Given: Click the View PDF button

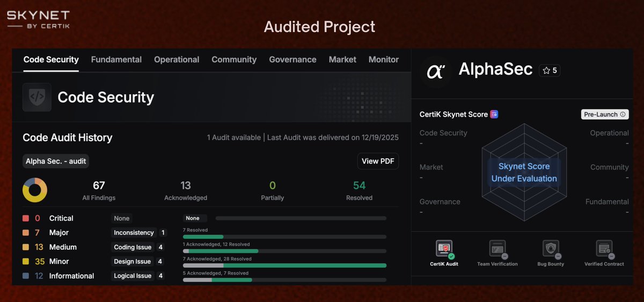Looking at the screenshot, I should pyautogui.click(x=378, y=161).
